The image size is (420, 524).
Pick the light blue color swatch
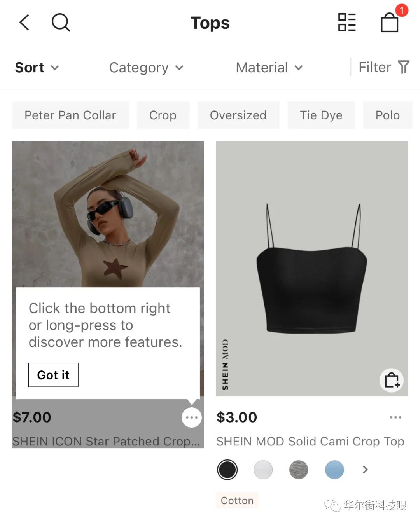(x=334, y=470)
